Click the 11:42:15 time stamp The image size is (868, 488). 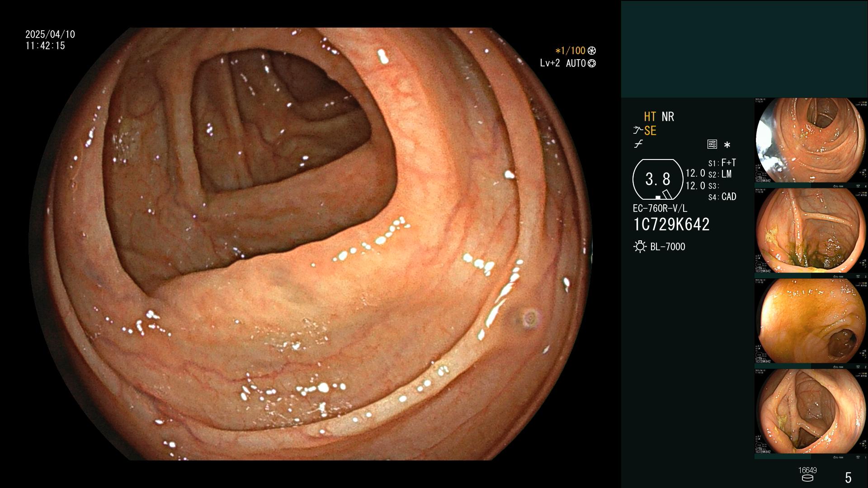45,46
